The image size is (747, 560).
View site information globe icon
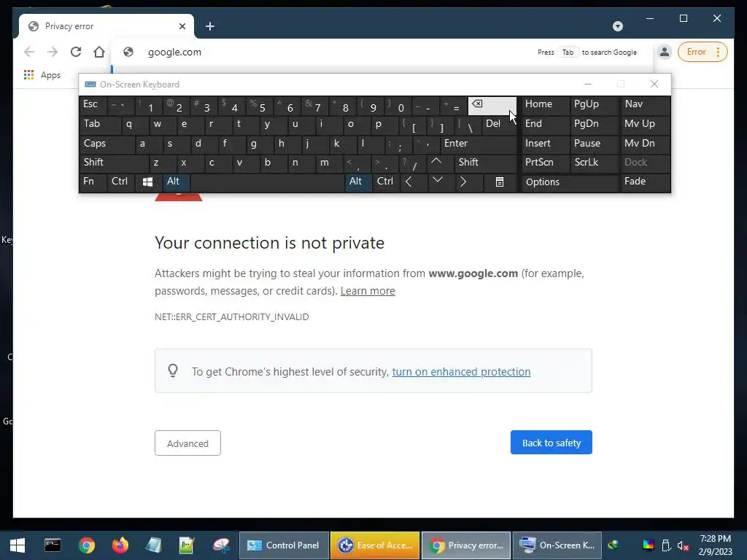(128, 52)
